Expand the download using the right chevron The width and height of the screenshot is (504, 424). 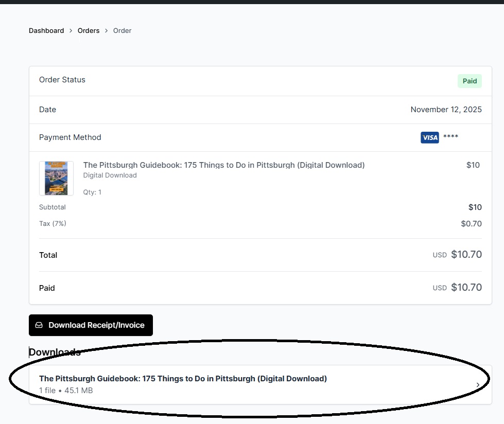(x=478, y=385)
